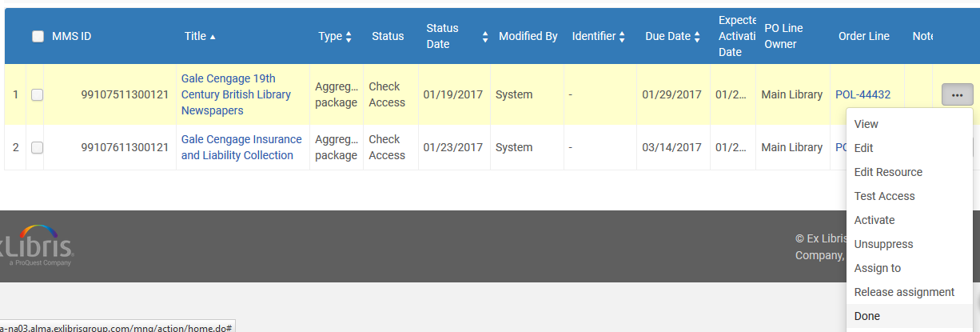Select View from the actions menu
Image resolution: width=980 pixels, height=332 pixels.
coord(866,124)
